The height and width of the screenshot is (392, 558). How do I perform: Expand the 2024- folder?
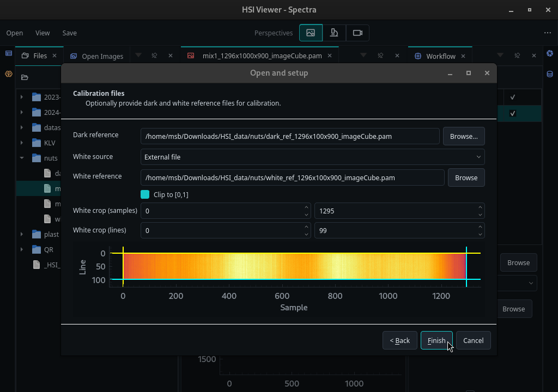tap(22, 112)
